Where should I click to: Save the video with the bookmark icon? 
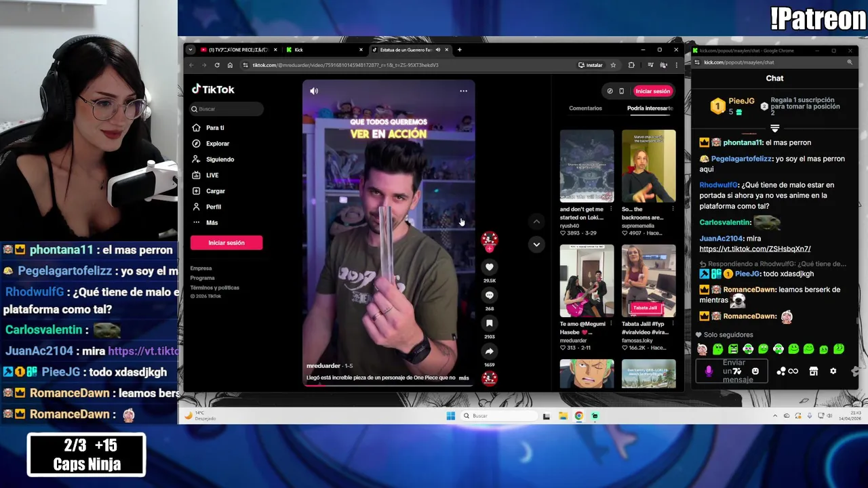pyautogui.click(x=489, y=323)
